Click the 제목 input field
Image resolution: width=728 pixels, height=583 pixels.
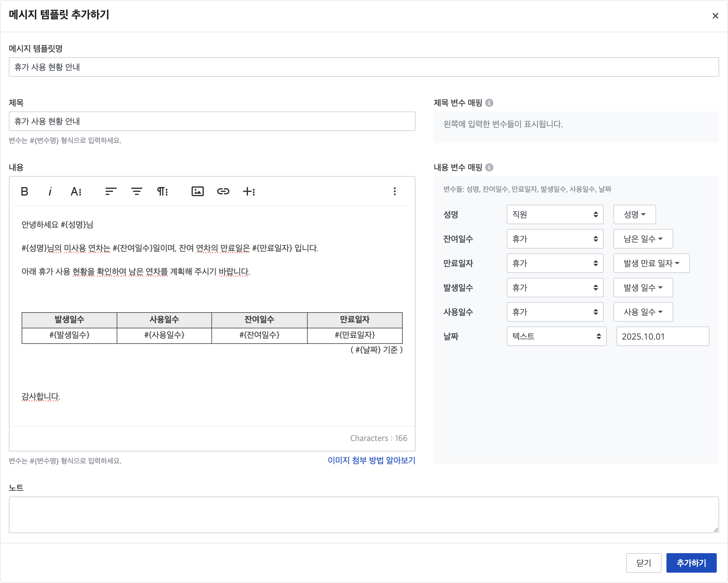click(x=212, y=121)
